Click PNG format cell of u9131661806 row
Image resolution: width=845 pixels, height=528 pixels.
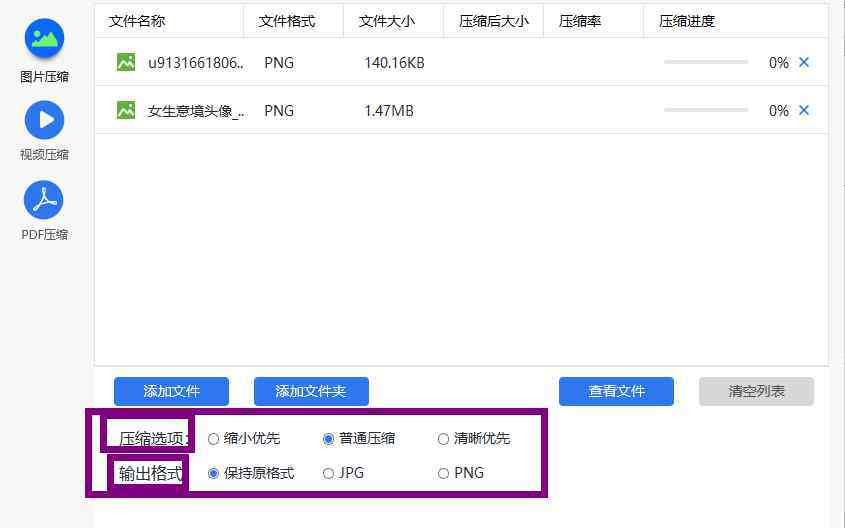[279, 63]
